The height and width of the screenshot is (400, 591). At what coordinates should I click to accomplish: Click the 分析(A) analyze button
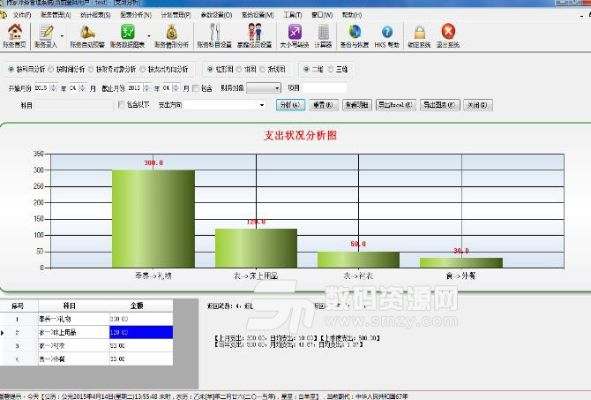[x=290, y=105]
